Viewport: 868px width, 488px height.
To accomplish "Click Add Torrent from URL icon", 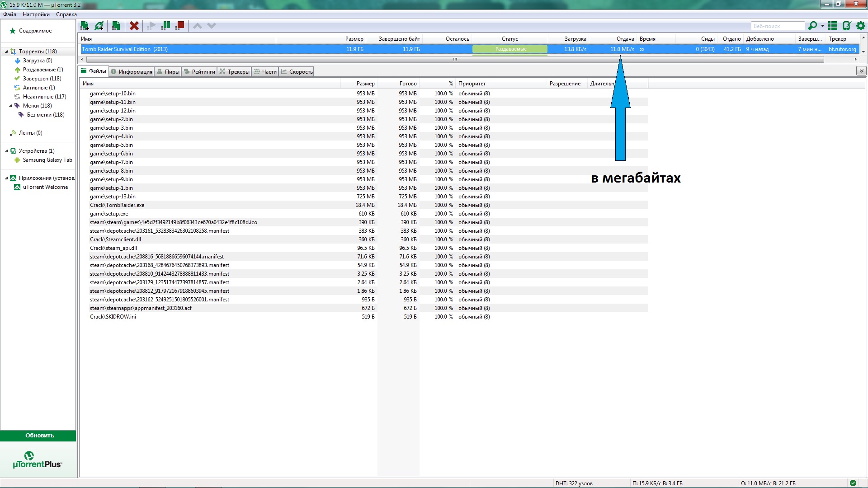I will click(99, 26).
